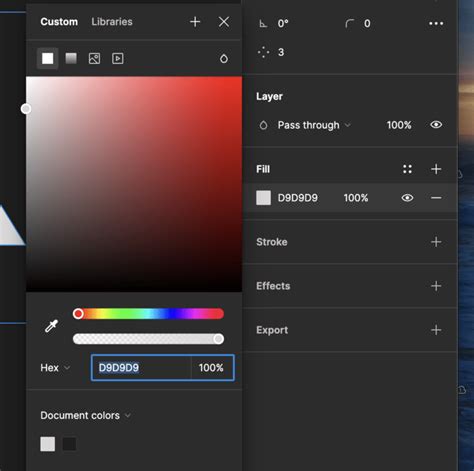This screenshot has height=471, width=474.
Task: Select the Custom tab
Action: click(59, 22)
